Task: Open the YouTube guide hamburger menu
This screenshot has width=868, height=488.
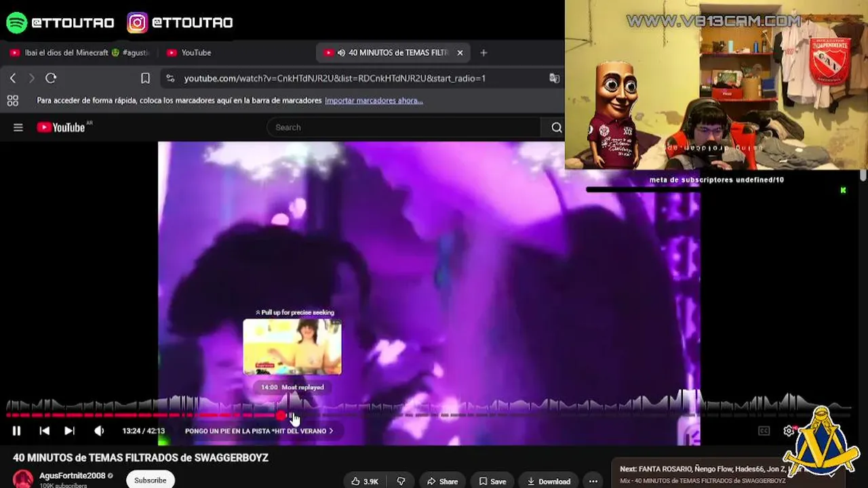Action: click(18, 127)
